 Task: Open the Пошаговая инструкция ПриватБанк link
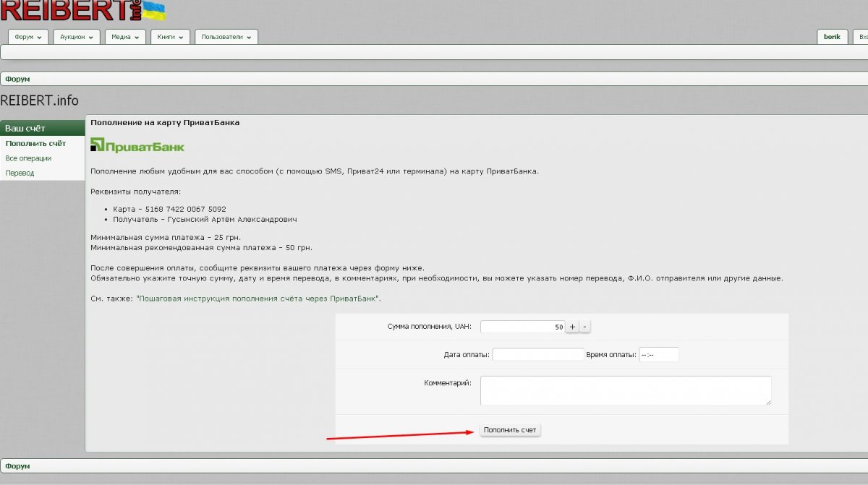tap(258, 299)
